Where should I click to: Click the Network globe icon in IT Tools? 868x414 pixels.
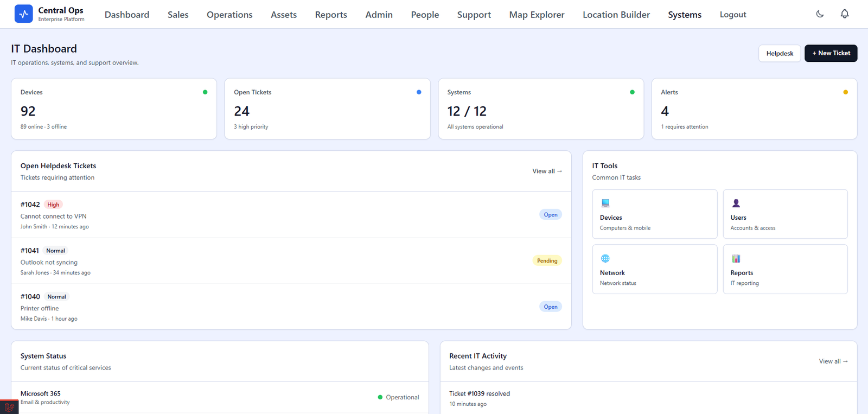[605, 258]
